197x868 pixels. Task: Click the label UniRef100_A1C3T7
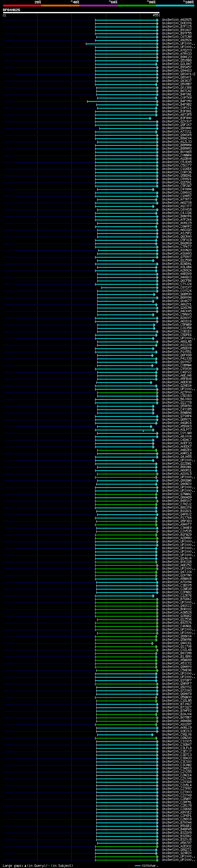pos(177,206)
